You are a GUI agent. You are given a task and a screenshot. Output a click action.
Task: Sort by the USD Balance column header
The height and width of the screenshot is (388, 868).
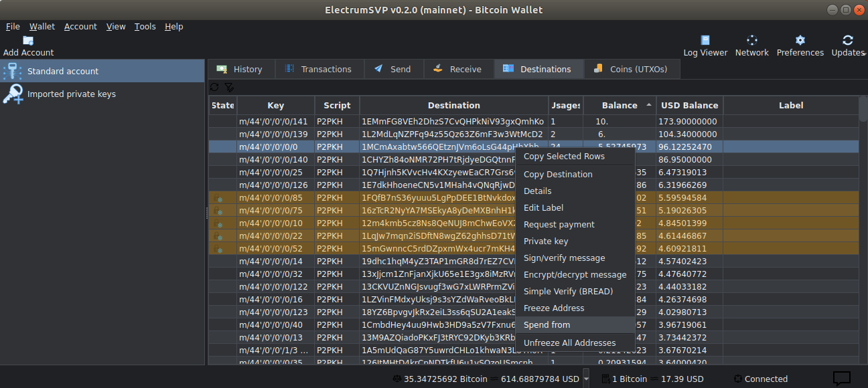coord(689,105)
